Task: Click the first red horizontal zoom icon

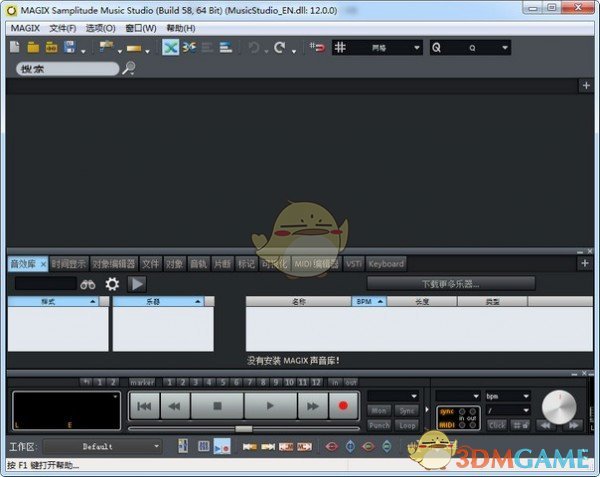Action: (x=332, y=446)
